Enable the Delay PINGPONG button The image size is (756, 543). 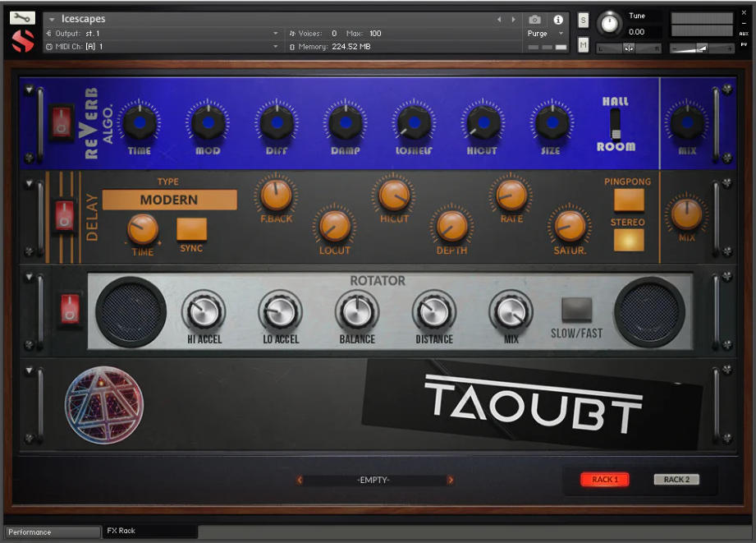pos(629,200)
